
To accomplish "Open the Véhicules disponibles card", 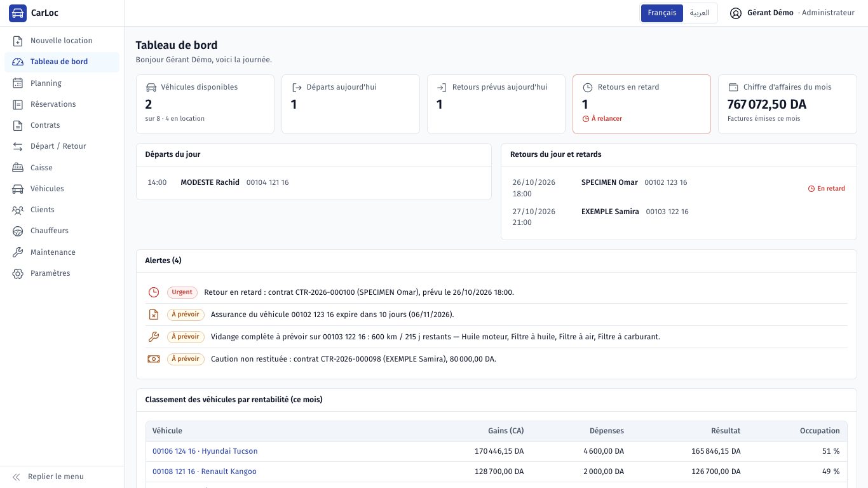I will [205, 104].
